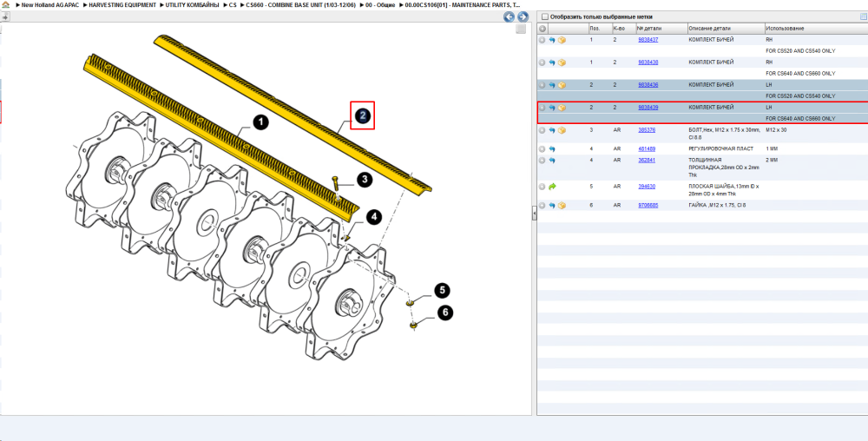Click the pin icon above the diagram

5,17
